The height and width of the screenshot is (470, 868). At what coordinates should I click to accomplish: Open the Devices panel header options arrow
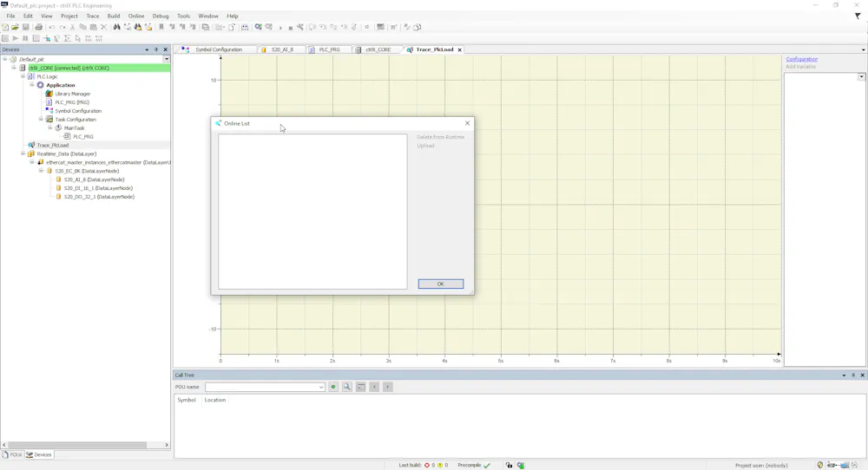pyautogui.click(x=147, y=49)
